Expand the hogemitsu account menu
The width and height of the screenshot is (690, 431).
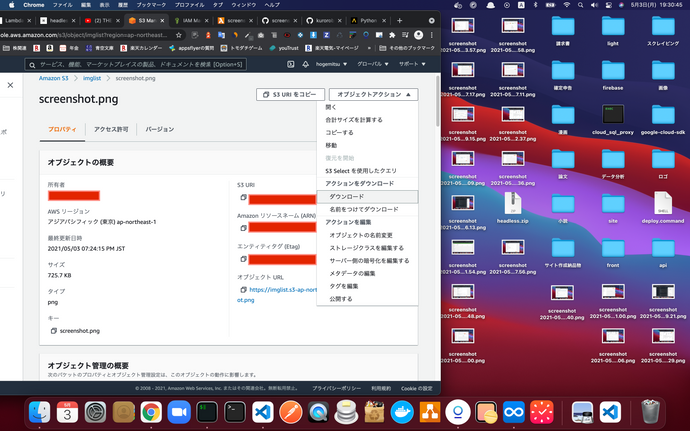pos(331,64)
